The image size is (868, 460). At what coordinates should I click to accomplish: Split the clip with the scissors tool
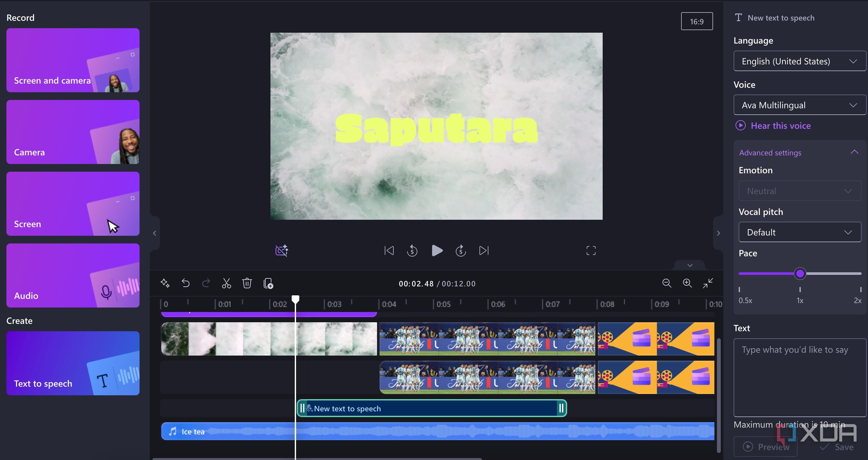[226, 283]
